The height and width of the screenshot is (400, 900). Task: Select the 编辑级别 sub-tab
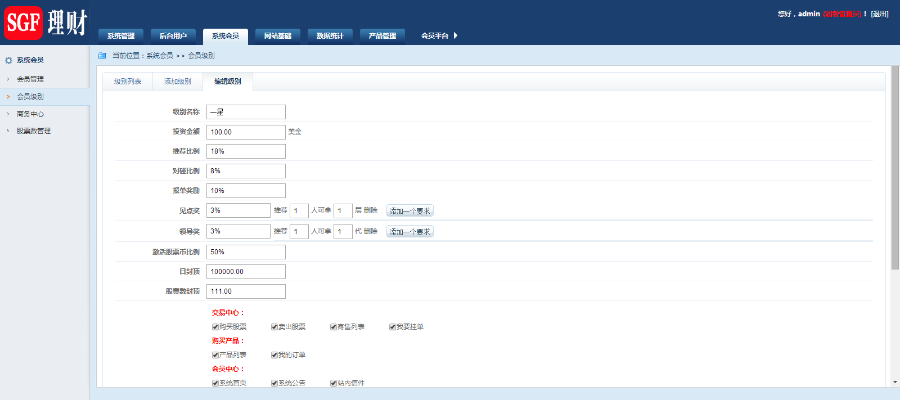(228, 81)
